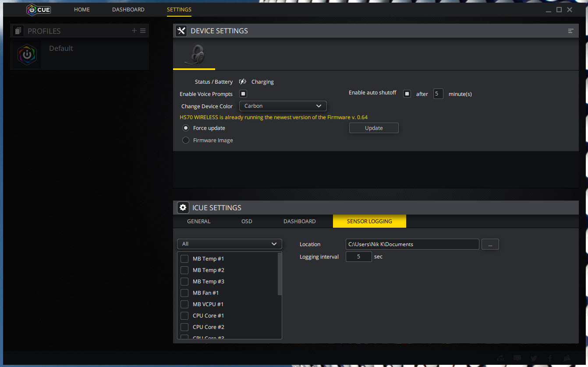Select the Default profile name
This screenshot has height=367, width=588.
click(x=61, y=48)
